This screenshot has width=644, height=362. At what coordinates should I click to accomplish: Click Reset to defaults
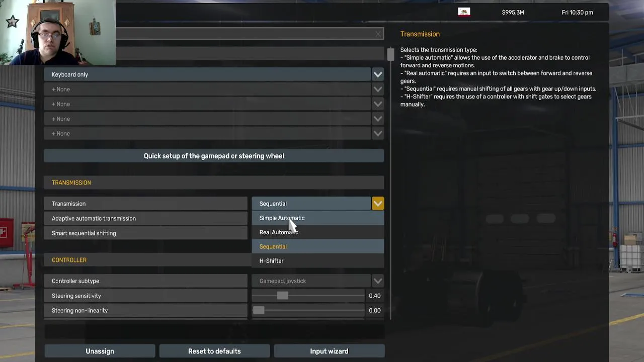pyautogui.click(x=214, y=351)
